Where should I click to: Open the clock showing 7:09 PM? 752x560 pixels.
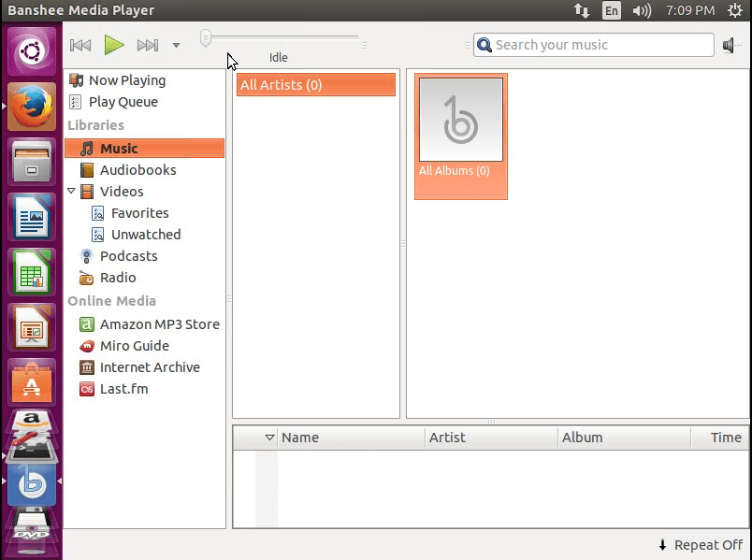click(690, 10)
